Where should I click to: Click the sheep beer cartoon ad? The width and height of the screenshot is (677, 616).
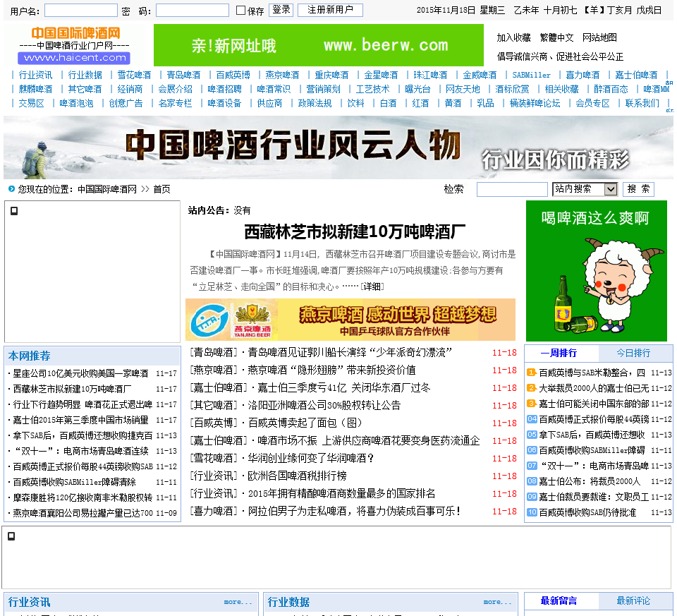[x=597, y=271]
